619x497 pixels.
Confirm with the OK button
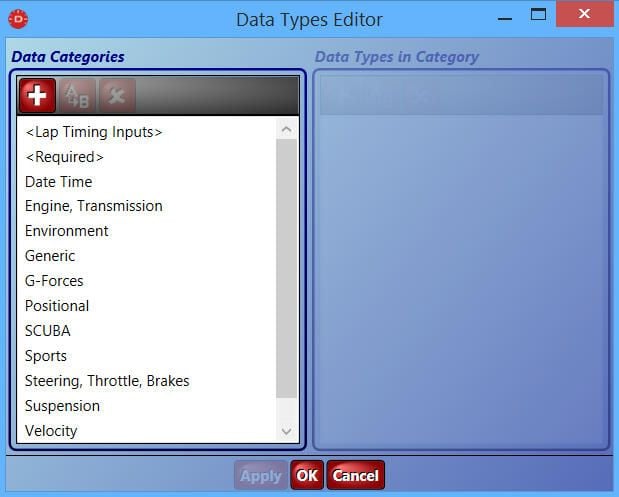click(x=307, y=475)
